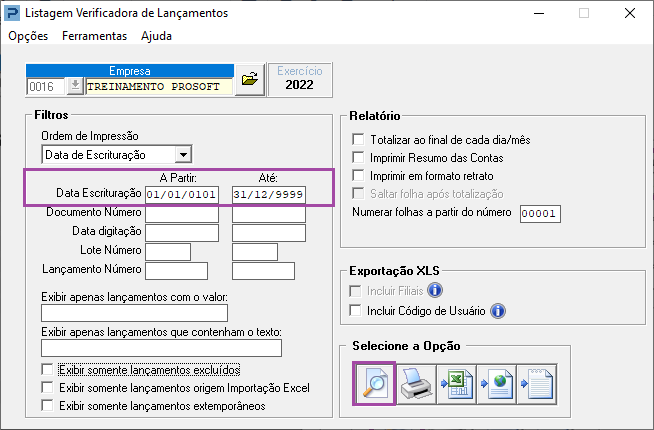Image resolution: width=654 pixels, height=430 pixels.
Task: Click info icon beside Incluir Filiais
Action: point(435,290)
